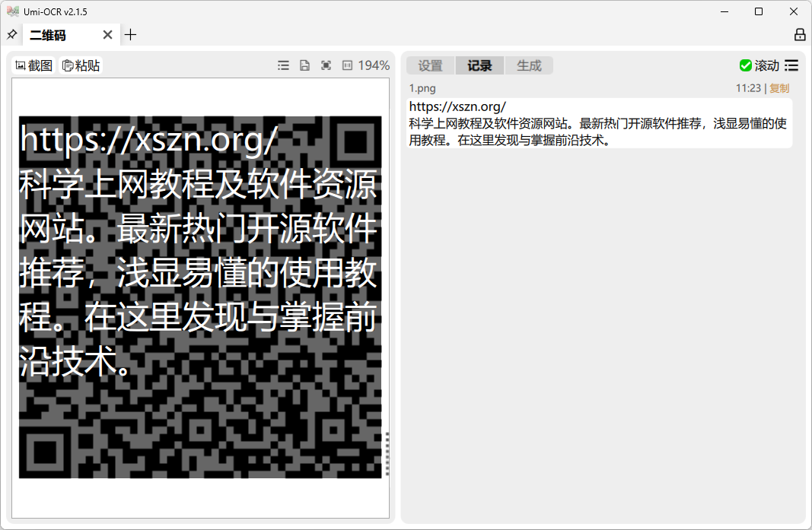Click the 1:1 actual size icon
This screenshot has height=530, width=812.
(x=347, y=65)
